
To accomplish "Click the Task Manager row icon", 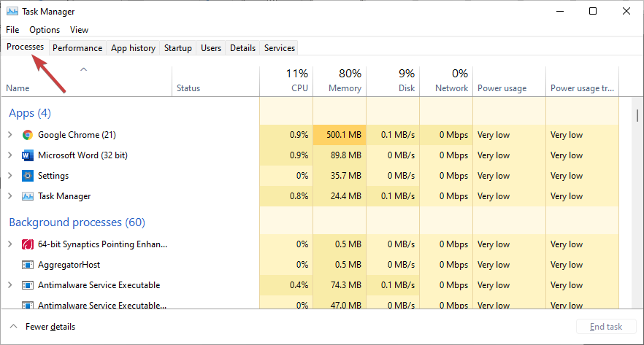I will (x=28, y=196).
